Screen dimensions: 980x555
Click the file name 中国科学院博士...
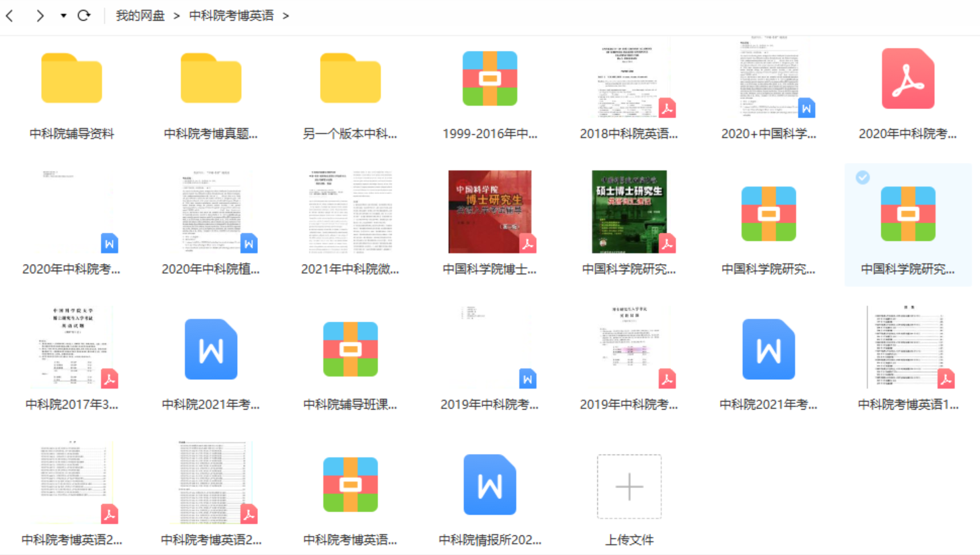click(x=490, y=269)
